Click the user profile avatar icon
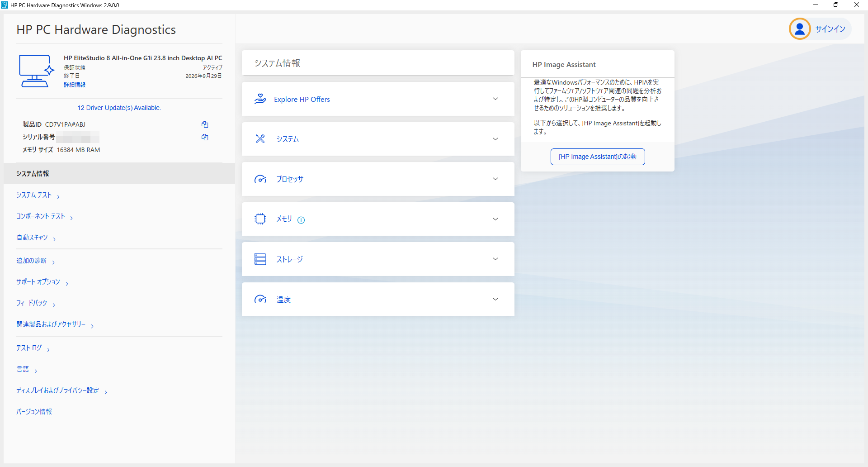Viewport: 868px width, 467px height. click(x=799, y=29)
